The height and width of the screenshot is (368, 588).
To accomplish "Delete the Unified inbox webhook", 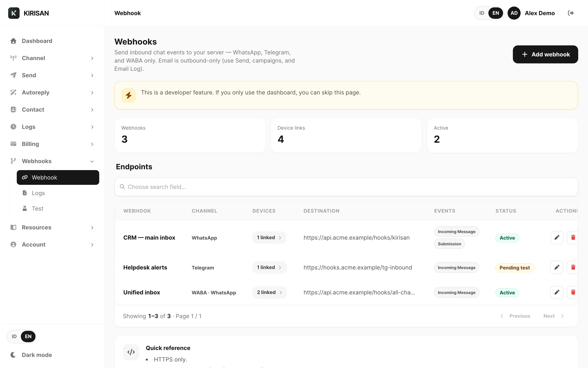I will click(x=573, y=292).
